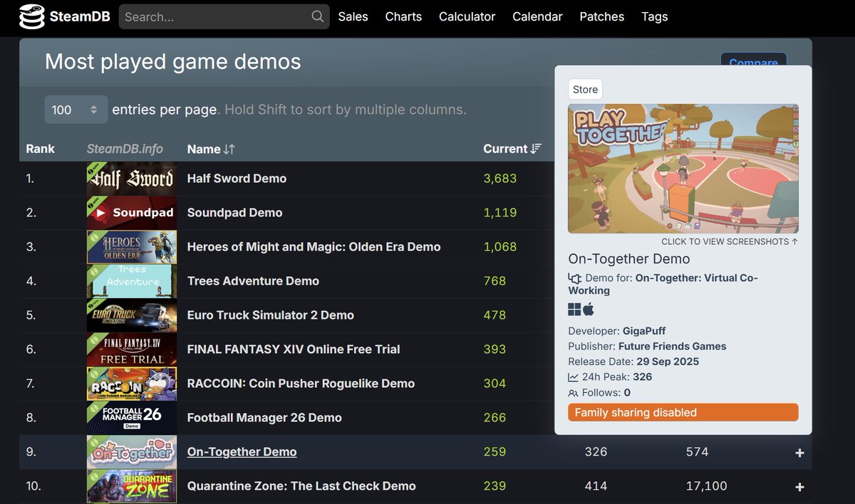Open Euro Truck Simulator 2 thumbnail

click(x=131, y=315)
